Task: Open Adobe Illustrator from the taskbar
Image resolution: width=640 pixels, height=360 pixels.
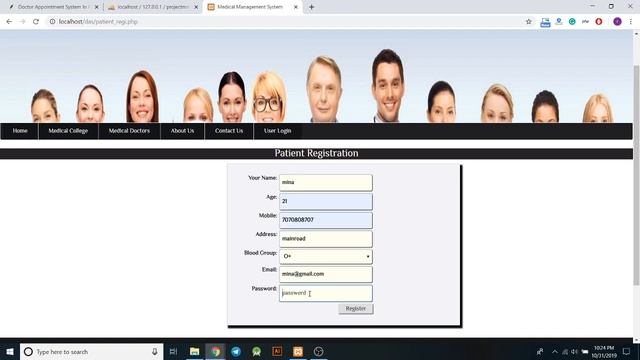Action: [277, 351]
